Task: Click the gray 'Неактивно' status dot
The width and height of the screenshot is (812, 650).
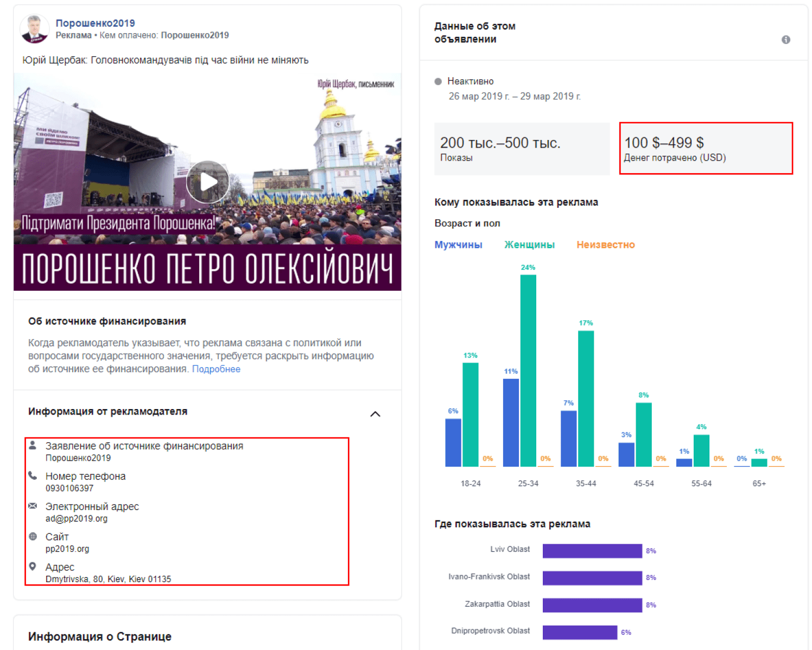Action: 438,81
